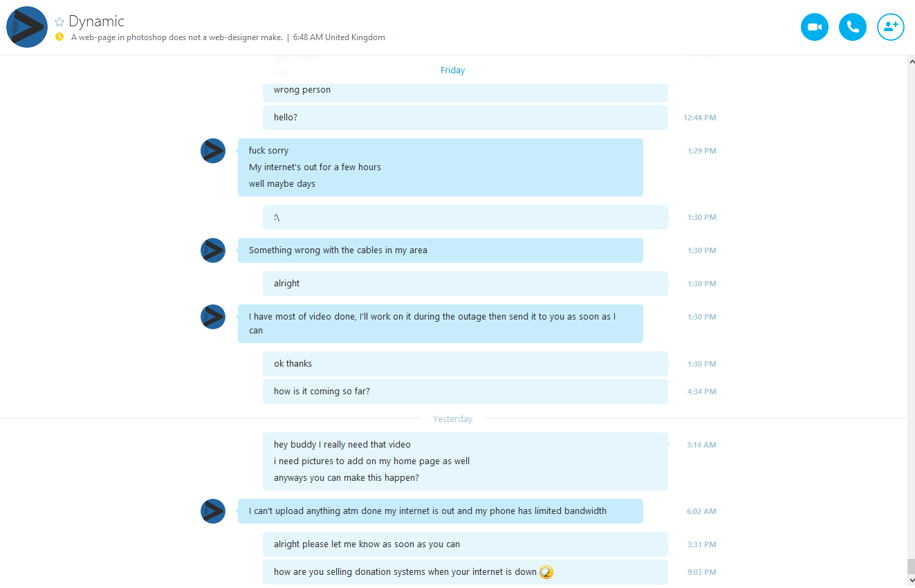Click scrollbar up arrow at top right
The image size is (915, 588).
click(x=911, y=61)
